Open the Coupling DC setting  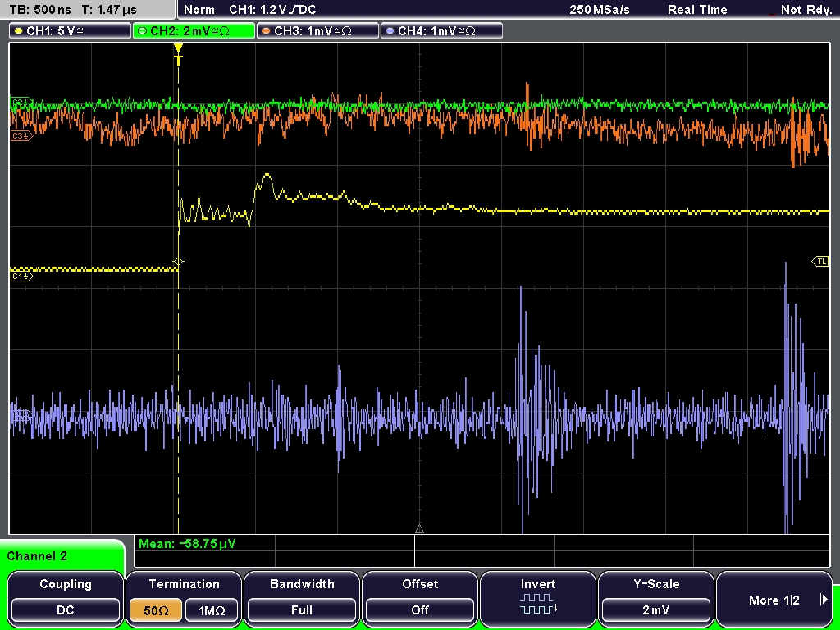66,609
